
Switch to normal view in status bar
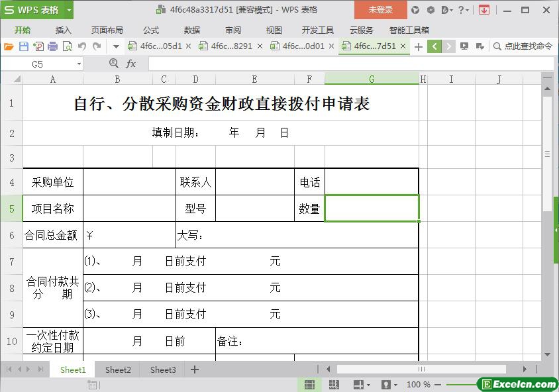tap(309, 385)
